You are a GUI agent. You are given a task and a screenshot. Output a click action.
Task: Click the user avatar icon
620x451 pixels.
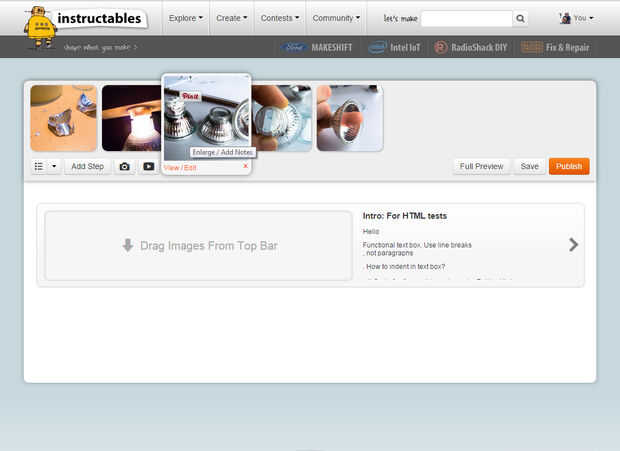tap(565, 18)
